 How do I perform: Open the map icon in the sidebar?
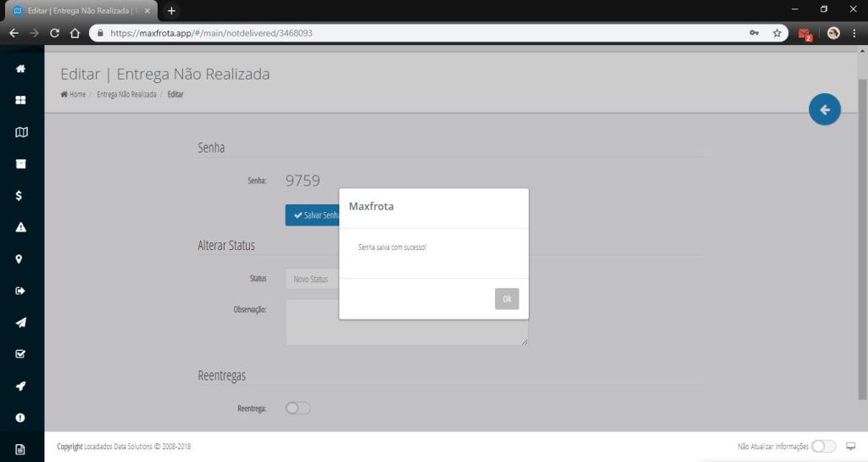(21, 132)
